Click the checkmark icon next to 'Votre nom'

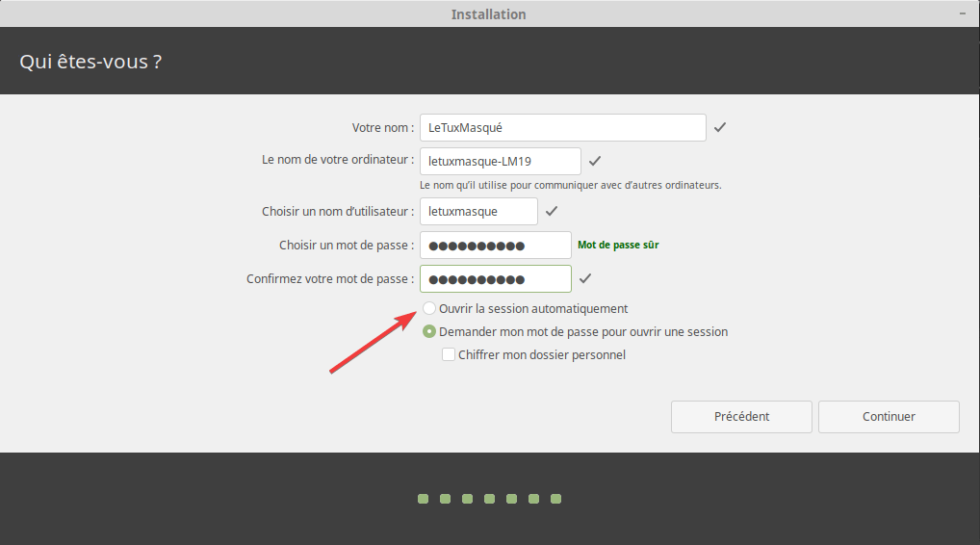pos(720,127)
